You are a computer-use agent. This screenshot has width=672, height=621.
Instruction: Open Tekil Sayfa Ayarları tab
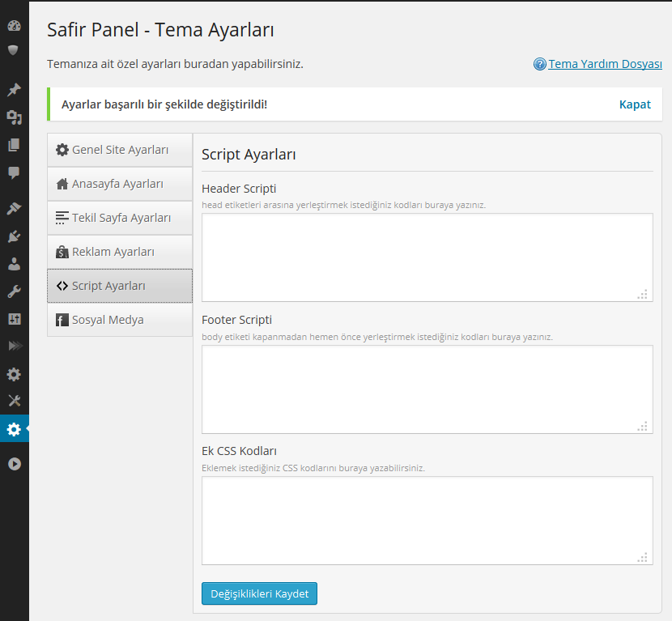120,218
